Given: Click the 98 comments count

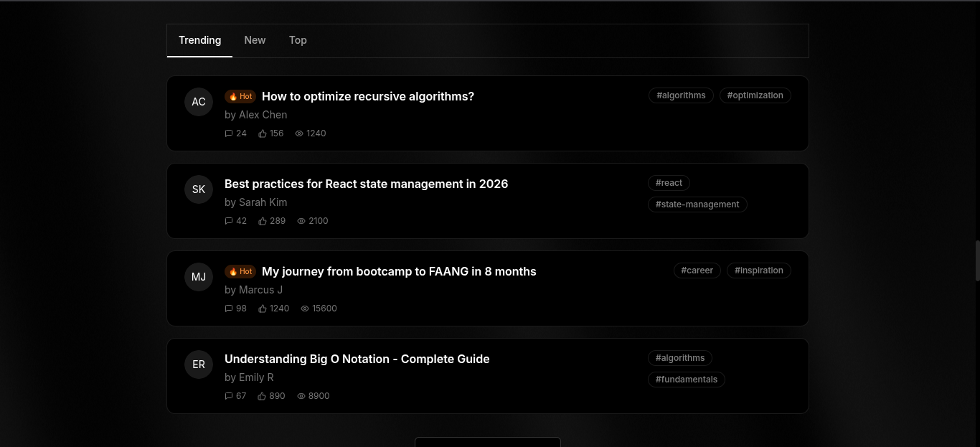Looking at the screenshot, I should point(241,309).
